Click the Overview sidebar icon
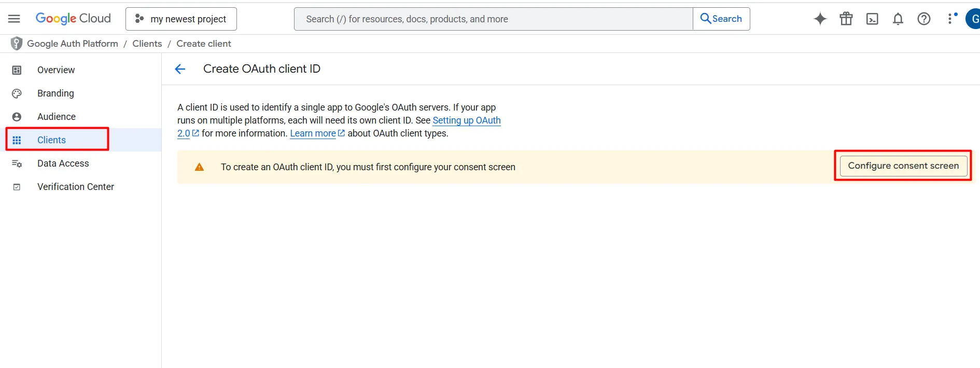 coord(17,70)
